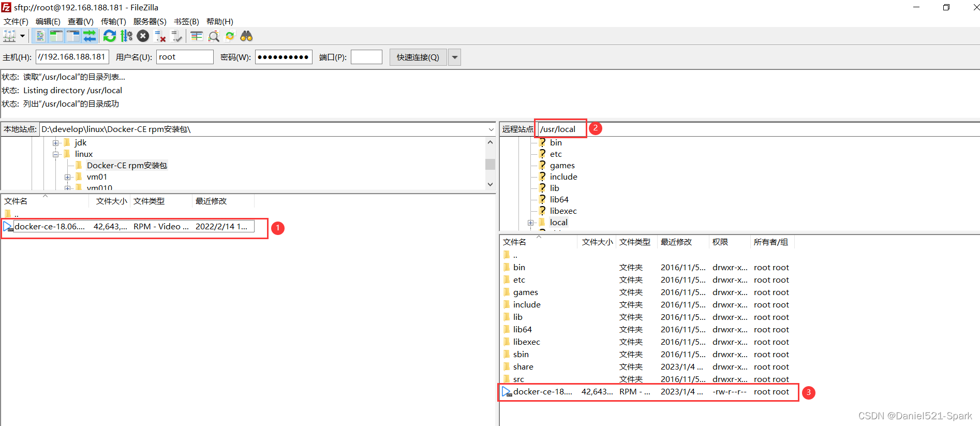Toggle the remote directory tree display
The width and height of the screenshot is (980, 426).
pyautogui.click(x=73, y=36)
